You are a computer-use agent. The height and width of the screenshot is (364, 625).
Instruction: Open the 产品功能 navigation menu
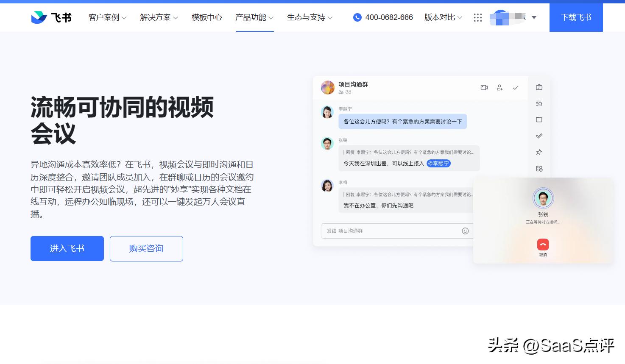[254, 17]
